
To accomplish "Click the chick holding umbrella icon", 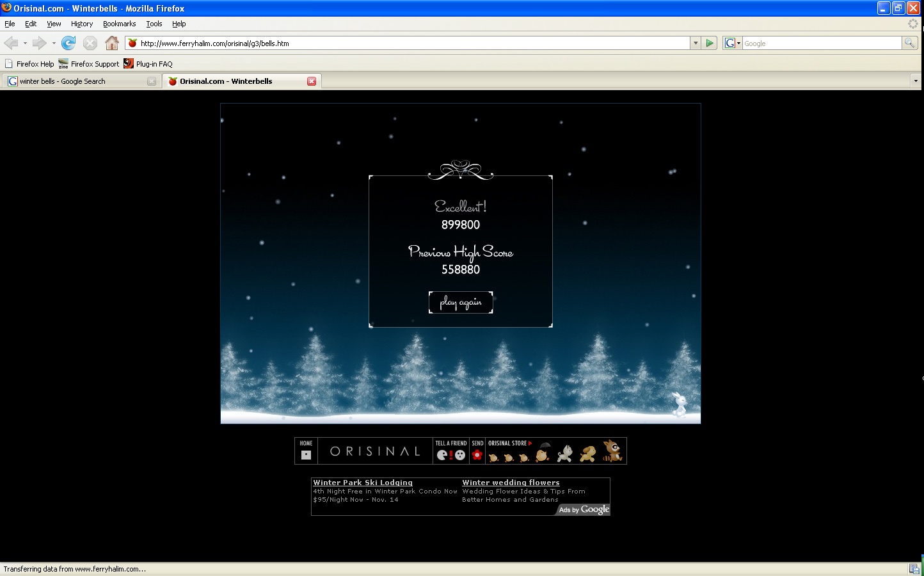I will (x=543, y=452).
